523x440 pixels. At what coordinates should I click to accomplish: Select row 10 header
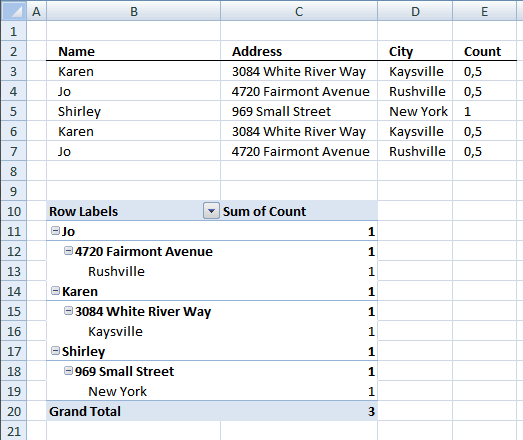(13, 211)
